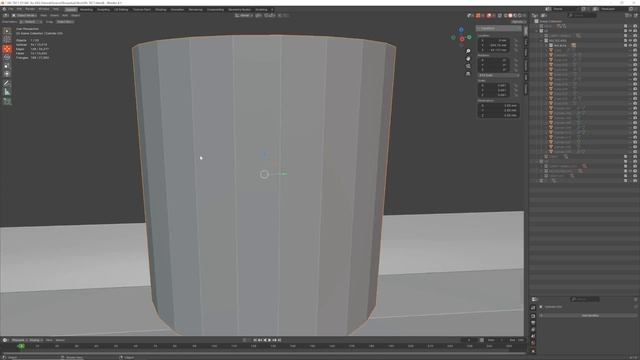Viewport: 640px width, 360px height.
Task: Select the Annotate pencil tool
Action: tap(7, 83)
